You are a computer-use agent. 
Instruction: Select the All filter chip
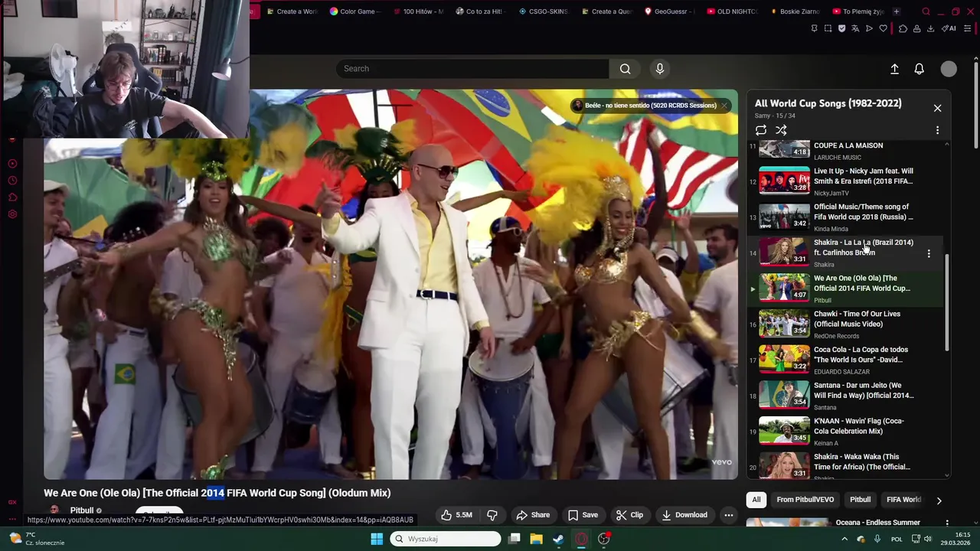[756, 500]
